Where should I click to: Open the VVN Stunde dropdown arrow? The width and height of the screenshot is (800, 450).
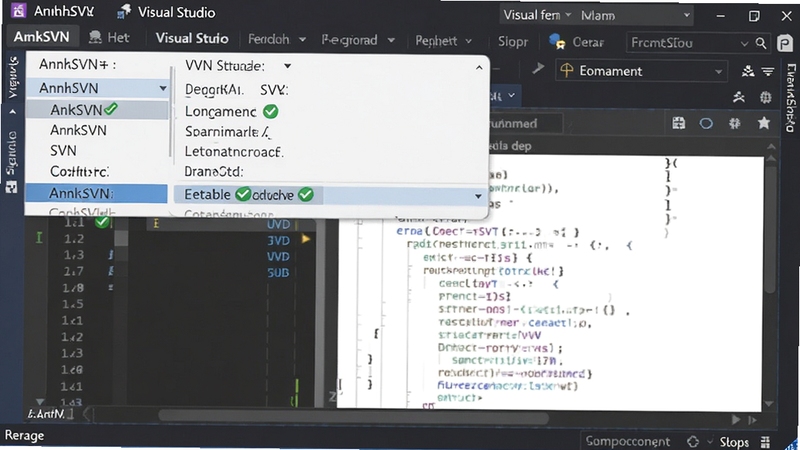pyautogui.click(x=287, y=66)
